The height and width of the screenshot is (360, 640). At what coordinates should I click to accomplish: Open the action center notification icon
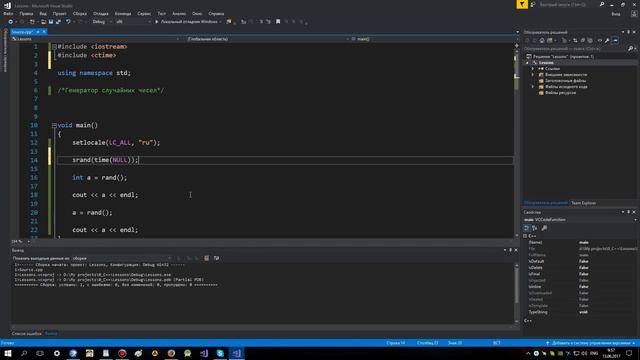click(629, 353)
